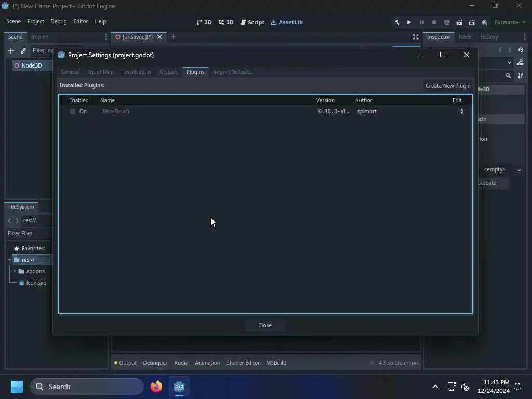Run the current scene icon
Image resolution: width=532 pixels, height=399 pixels.
point(459,22)
